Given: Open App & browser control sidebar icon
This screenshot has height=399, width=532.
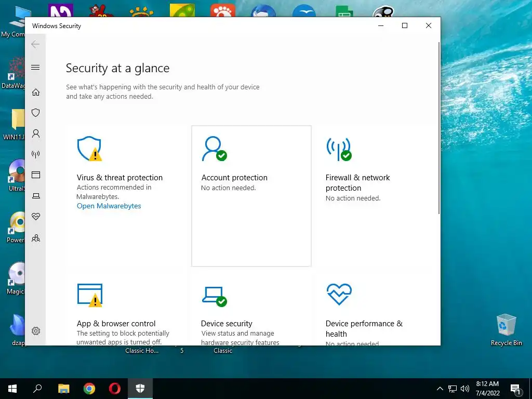Looking at the screenshot, I should (36, 175).
